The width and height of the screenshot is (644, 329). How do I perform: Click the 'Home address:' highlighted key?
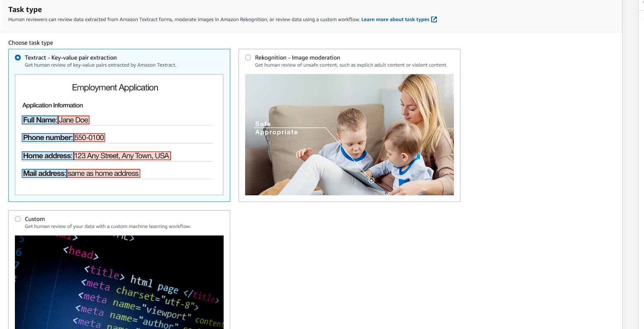click(48, 156)
